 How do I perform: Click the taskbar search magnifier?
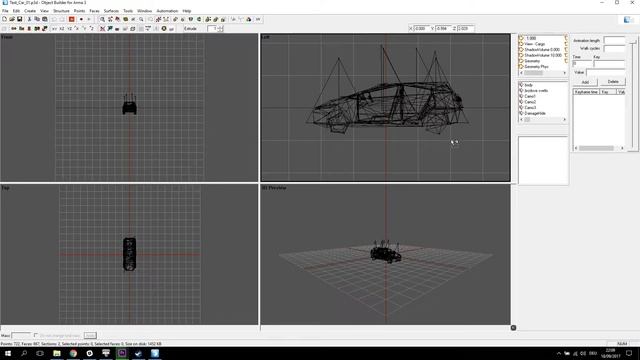(24, 353)
